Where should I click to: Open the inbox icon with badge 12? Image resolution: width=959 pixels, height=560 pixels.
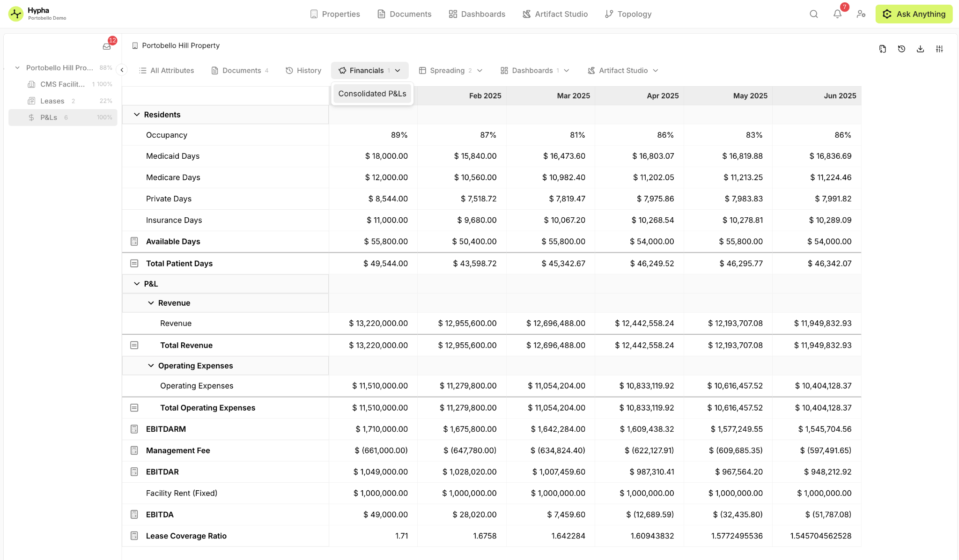107,46
